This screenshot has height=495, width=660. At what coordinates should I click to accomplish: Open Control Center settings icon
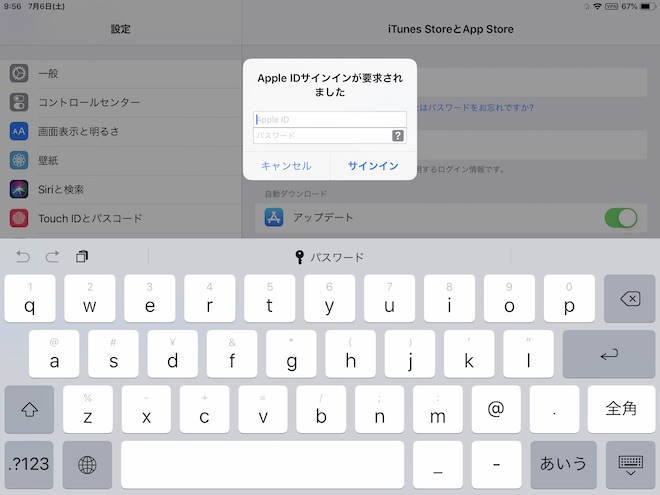click(19, 102)
